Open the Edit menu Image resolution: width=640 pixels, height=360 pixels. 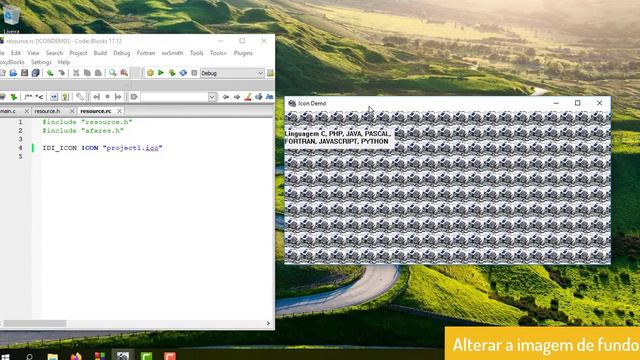[16, 53]
